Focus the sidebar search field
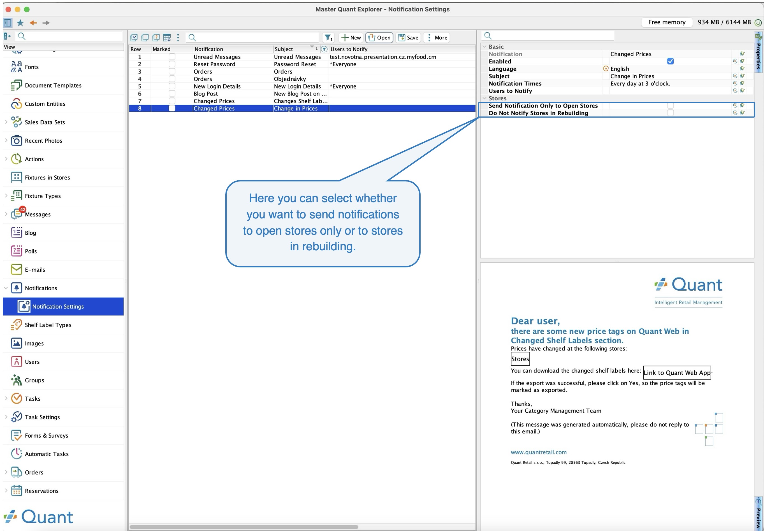This screenshot has height=532, width=765. [x=69, y=36]
